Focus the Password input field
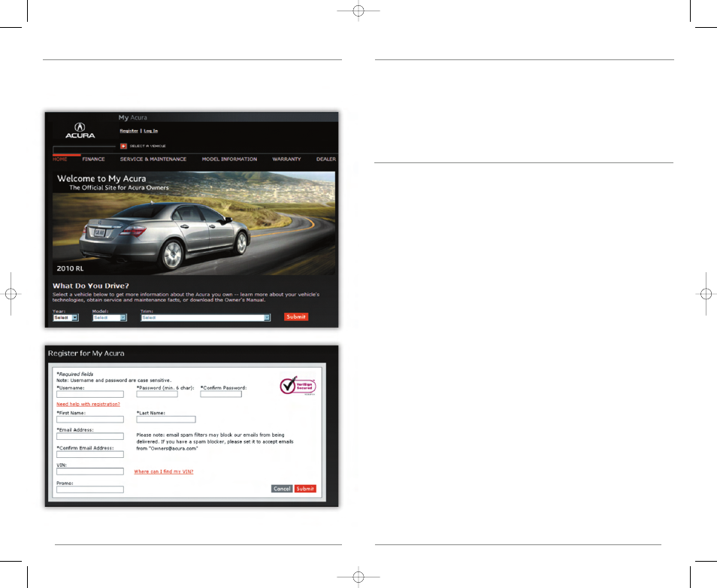Viewport: 717px width, 588px height. click(x=157, y=394)
